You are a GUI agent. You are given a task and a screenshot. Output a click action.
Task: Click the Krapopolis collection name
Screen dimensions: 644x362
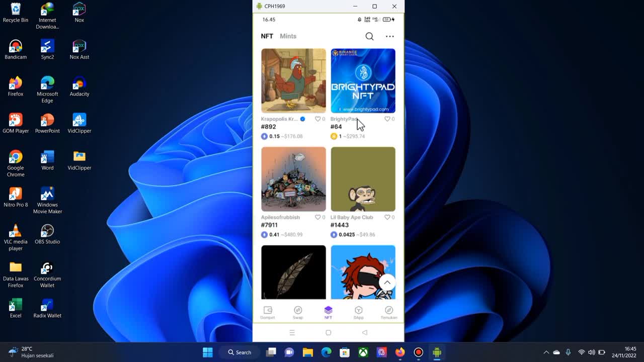click(x=280, y=119)
